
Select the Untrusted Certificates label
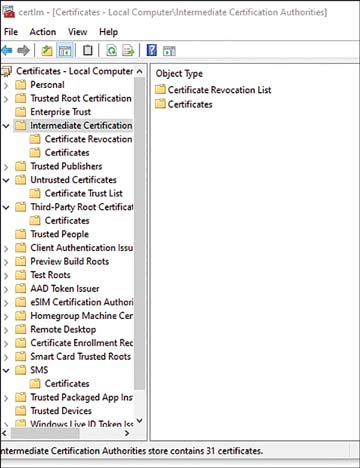73,180
